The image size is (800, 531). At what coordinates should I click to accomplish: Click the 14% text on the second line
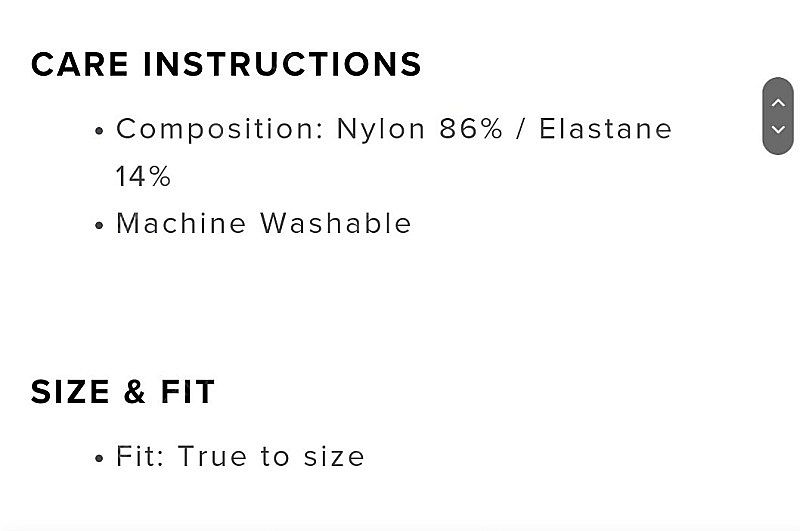143,176
